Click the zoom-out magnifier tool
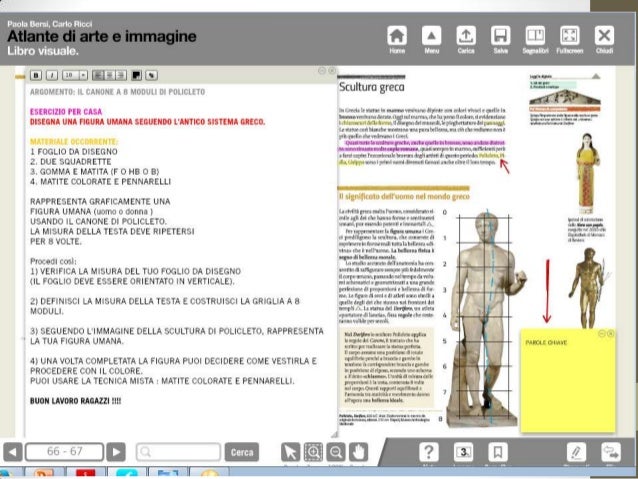The height and width of the screenshot is (479, 638). coord(336,452)
